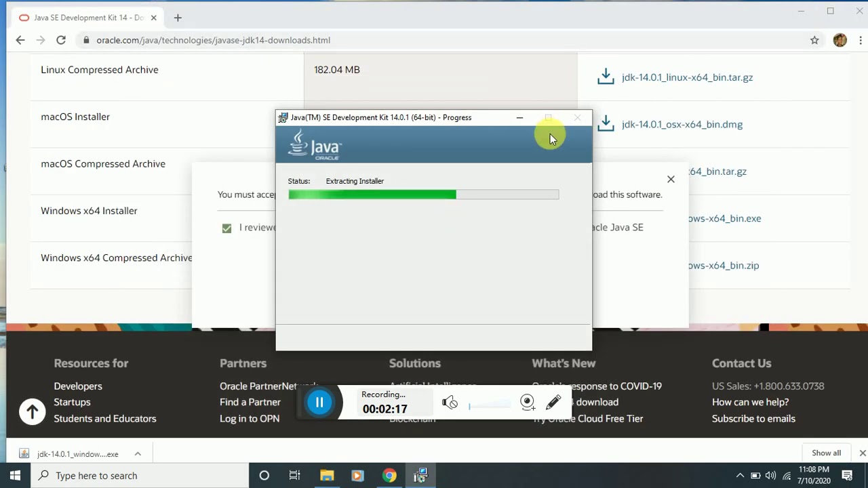The width and height of the screenshot is (868, 488).
Task: Click the download icon for macOS dmg
Action: point(606,123)
